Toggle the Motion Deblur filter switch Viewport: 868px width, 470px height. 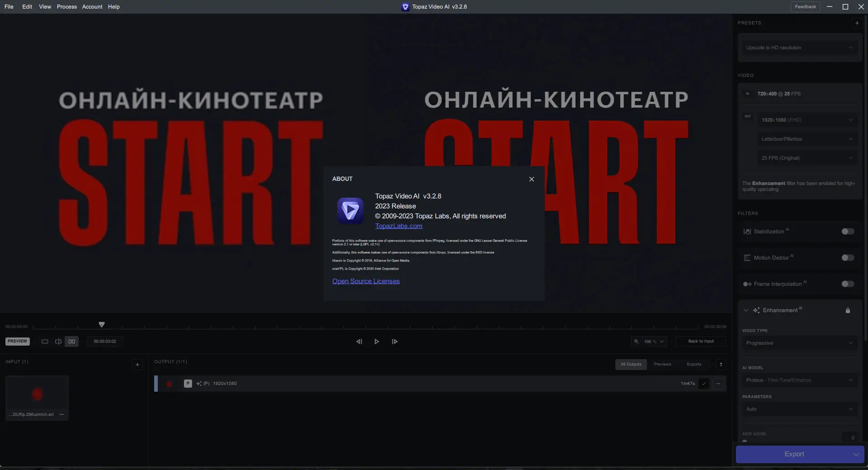pos(848,258)
